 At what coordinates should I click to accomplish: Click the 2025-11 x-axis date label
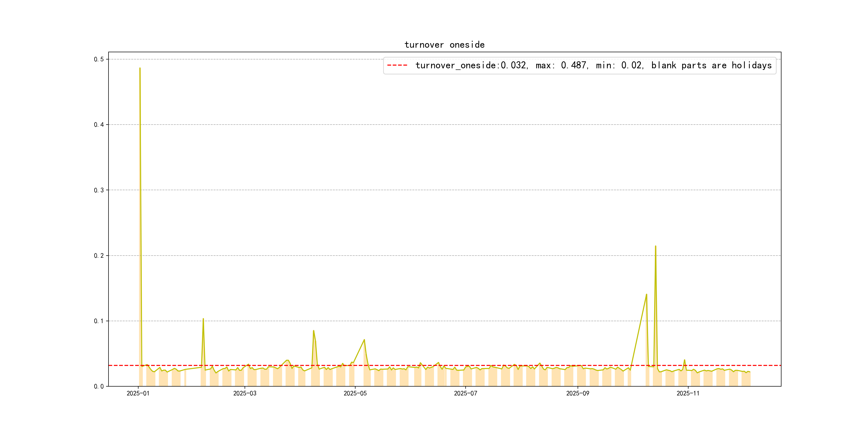688,394
